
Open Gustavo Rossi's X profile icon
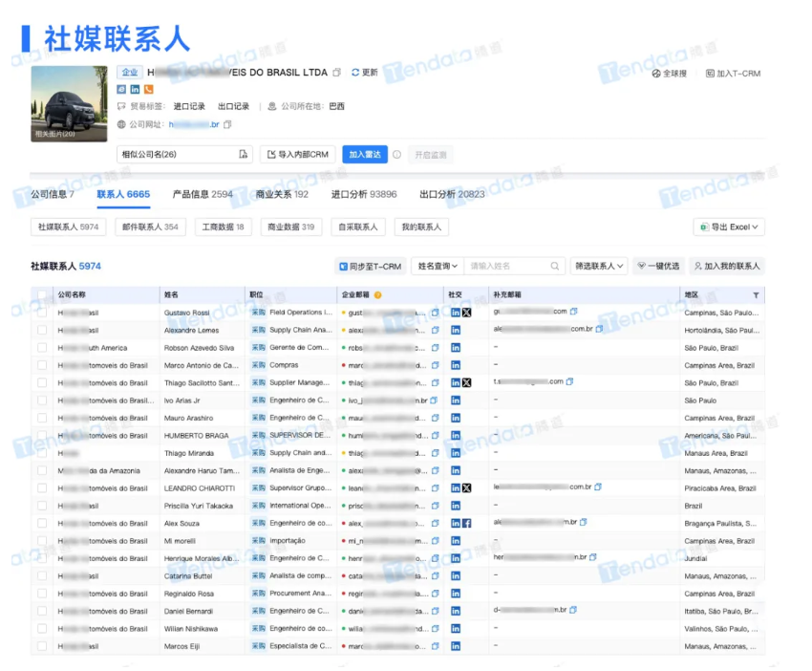[466, 313]
